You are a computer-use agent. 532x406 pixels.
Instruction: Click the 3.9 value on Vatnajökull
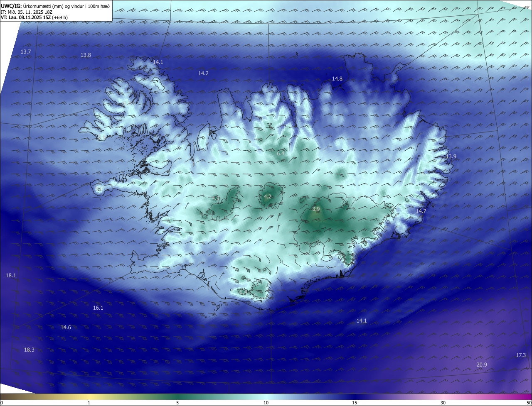(x=316, y=209)
